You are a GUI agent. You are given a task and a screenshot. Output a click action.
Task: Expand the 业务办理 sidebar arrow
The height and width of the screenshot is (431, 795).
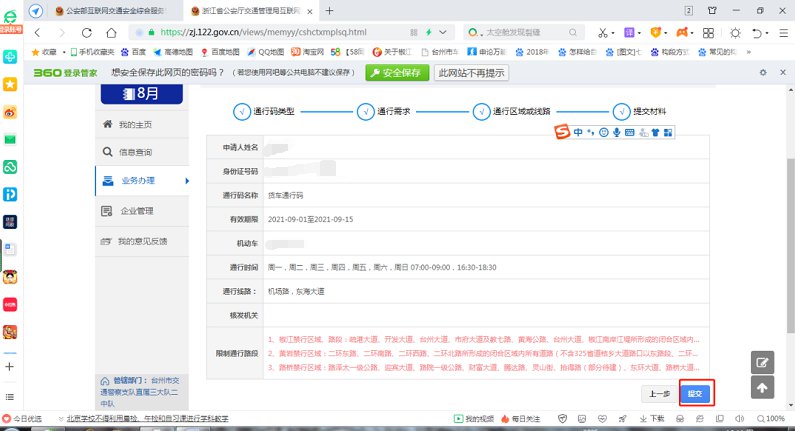[186, 181]
